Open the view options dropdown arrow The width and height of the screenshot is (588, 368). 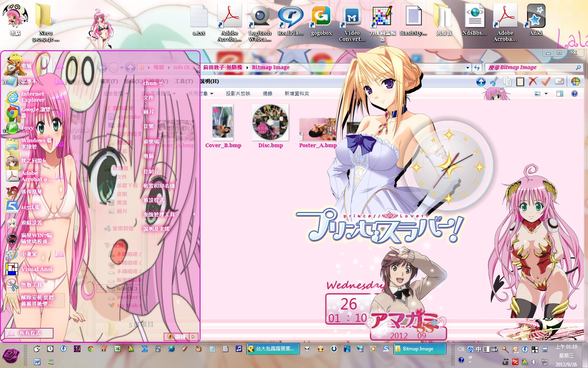coord(546,94)
